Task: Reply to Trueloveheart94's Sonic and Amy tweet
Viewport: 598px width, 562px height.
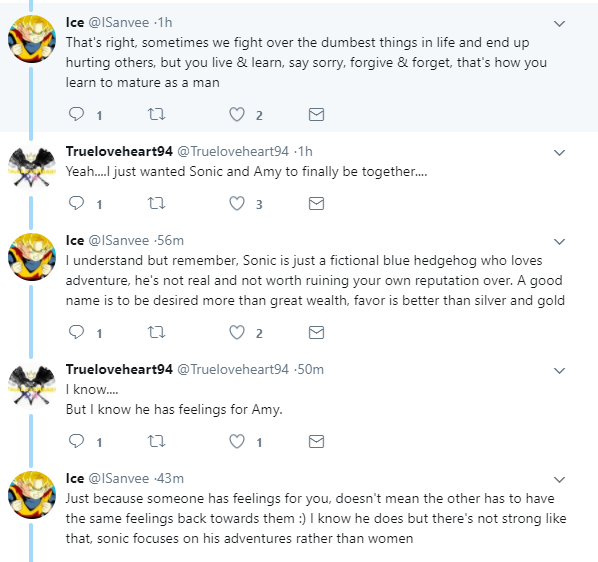Action: tap(76, 203)
